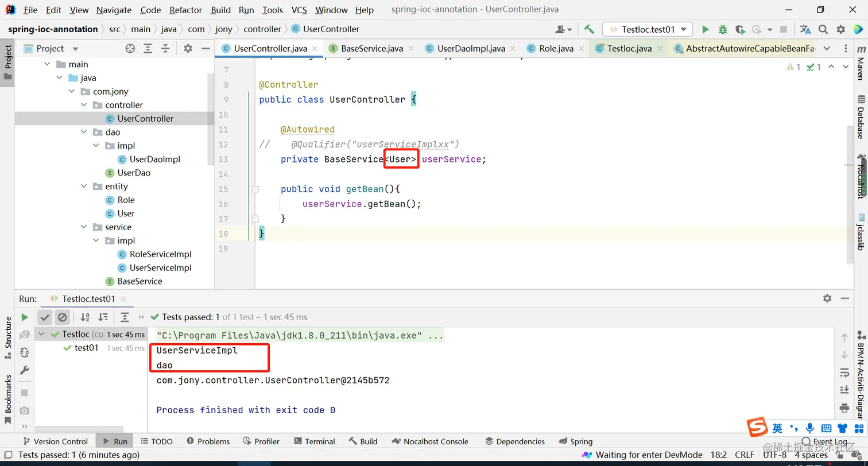This screenshot has width=868, height=466.
Task: Start debugging with the green bug icon
Action: point(723,29)
